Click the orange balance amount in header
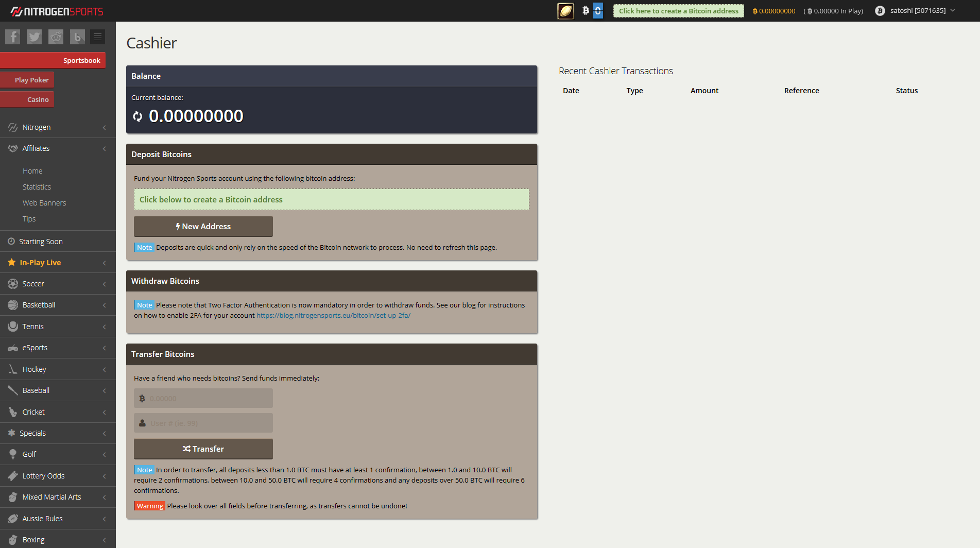This screenshot has width=980, height=548. pyautogui.click(x=774, y=11)
